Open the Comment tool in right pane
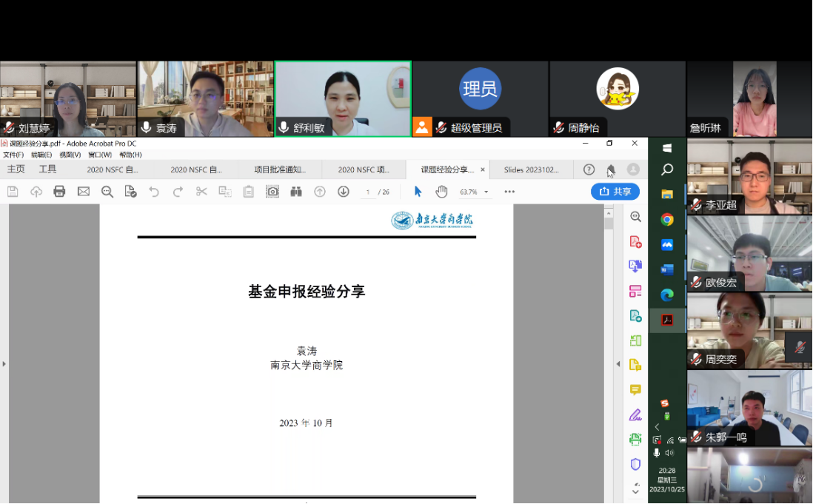813x504 pixels. click(635, 390)
